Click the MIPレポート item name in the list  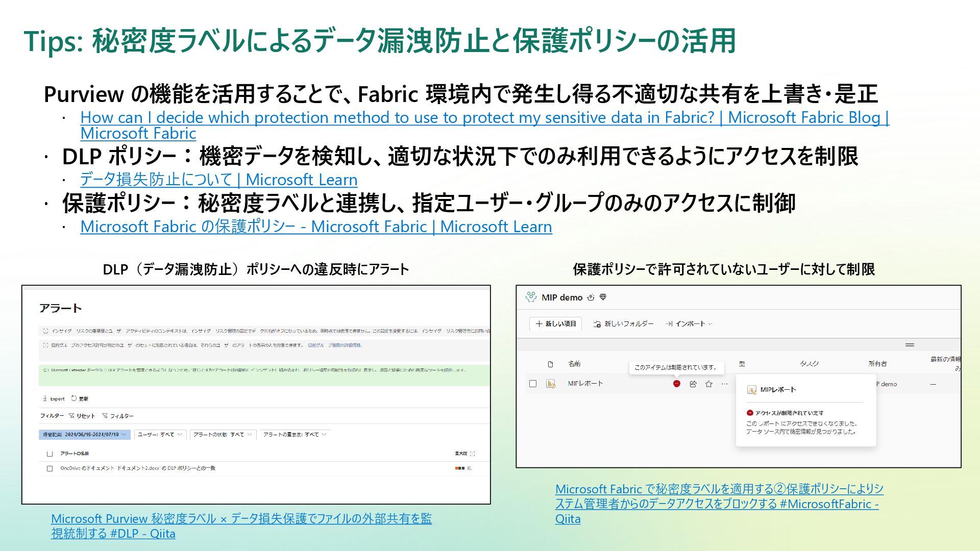585,384
